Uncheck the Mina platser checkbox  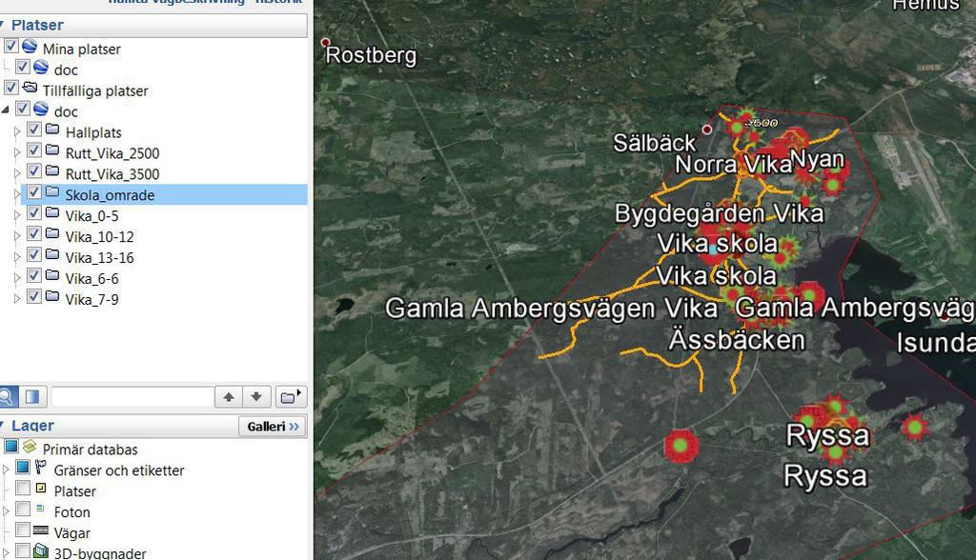click(x=11, y=46)
